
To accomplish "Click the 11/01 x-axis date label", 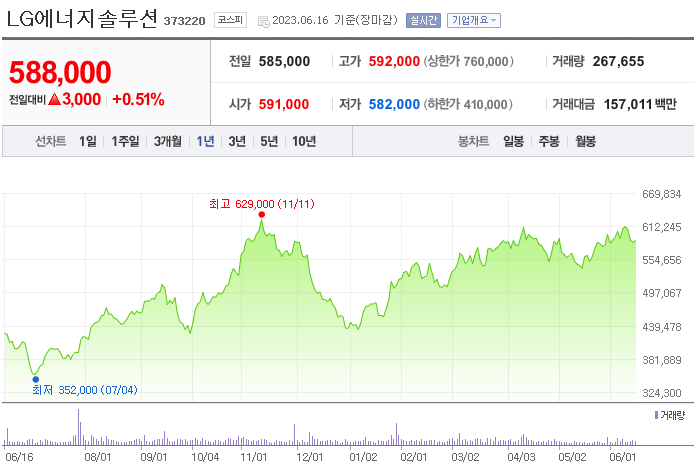I will point(254,457).
